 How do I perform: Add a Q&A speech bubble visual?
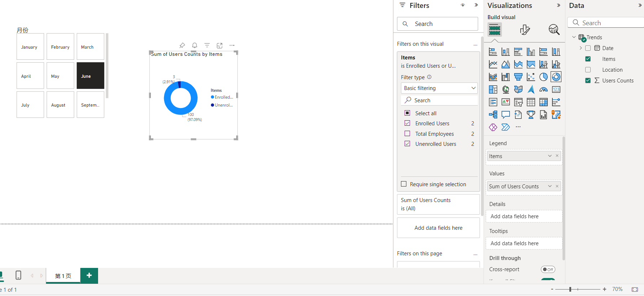[506, 115]
